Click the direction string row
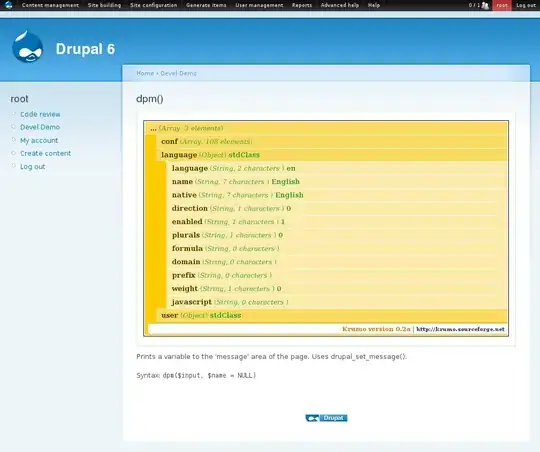The image size is (540, 452). coord(337,208)
